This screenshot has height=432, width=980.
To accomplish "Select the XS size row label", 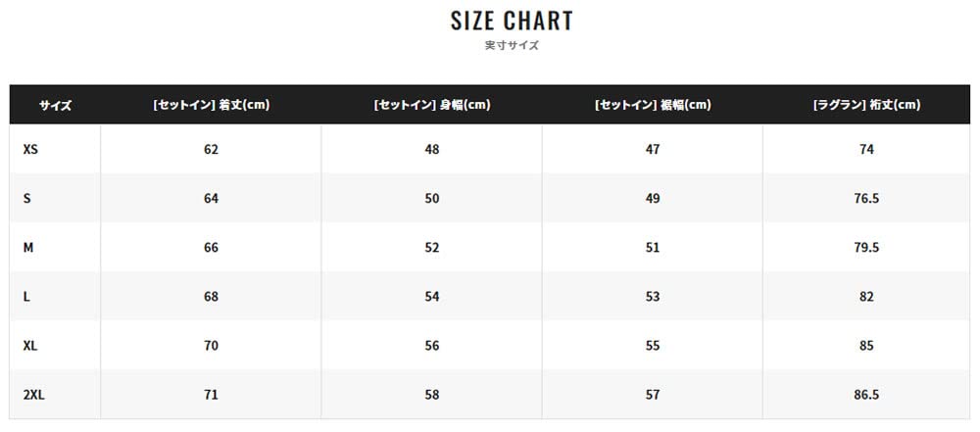I will pyautogui.click(x=30, y=149).
